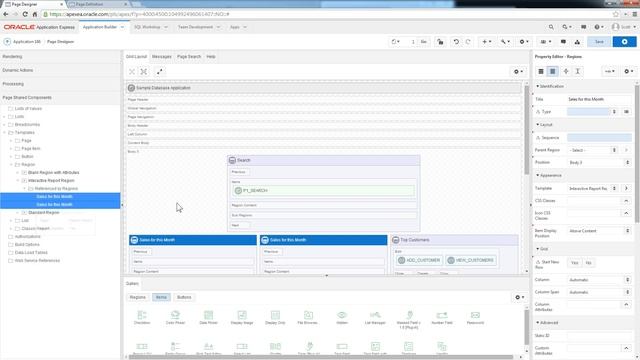Click the header feedback comment icon
The image size is (640, 360).
coord(584,27)
